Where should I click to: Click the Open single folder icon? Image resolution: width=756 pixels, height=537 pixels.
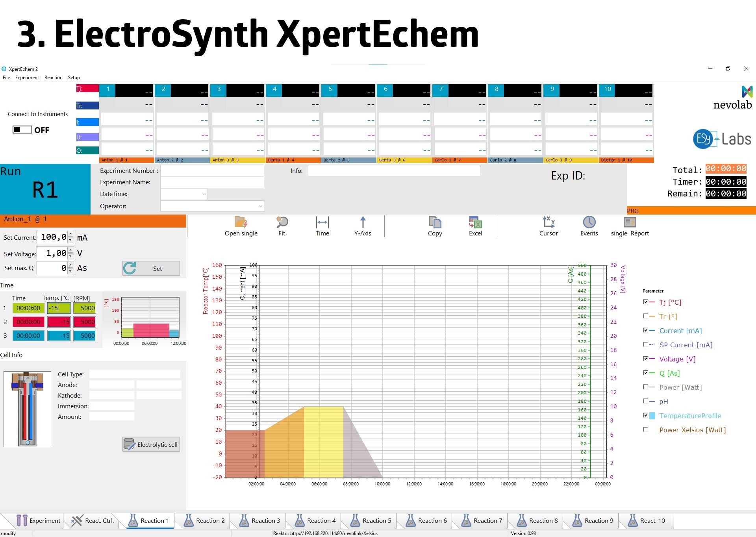(x=241, y=222)
